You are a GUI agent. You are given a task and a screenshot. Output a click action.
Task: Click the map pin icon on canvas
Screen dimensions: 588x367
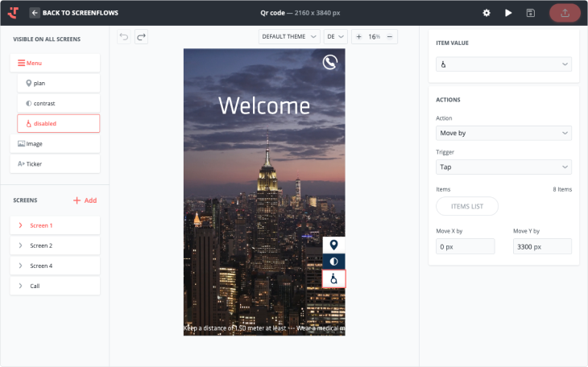333,245
